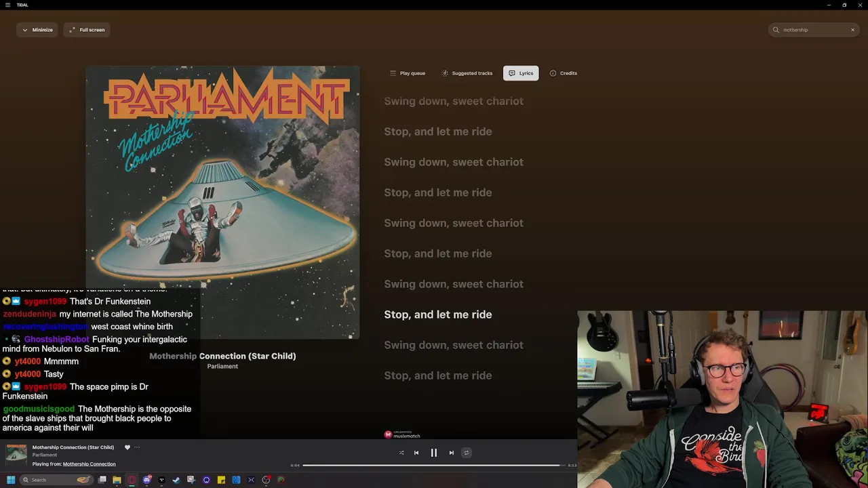
Task: Click the Windows taskbar Search box
Action: tap(56, 480)
